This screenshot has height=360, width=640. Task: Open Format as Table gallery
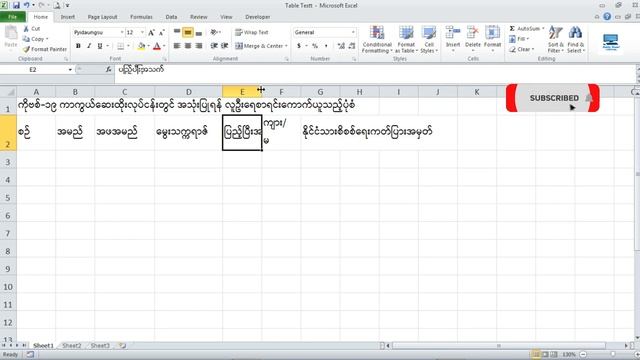click(406, 40)
